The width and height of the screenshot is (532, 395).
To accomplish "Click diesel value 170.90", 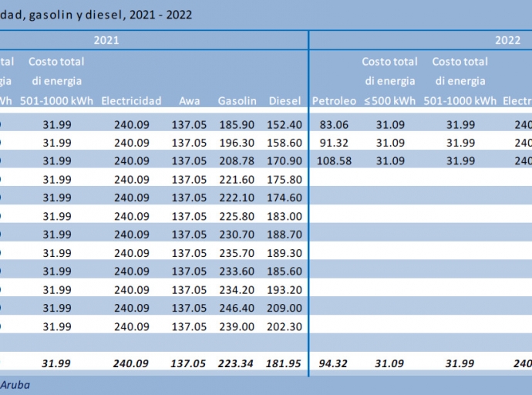I will tap(285, 160).
